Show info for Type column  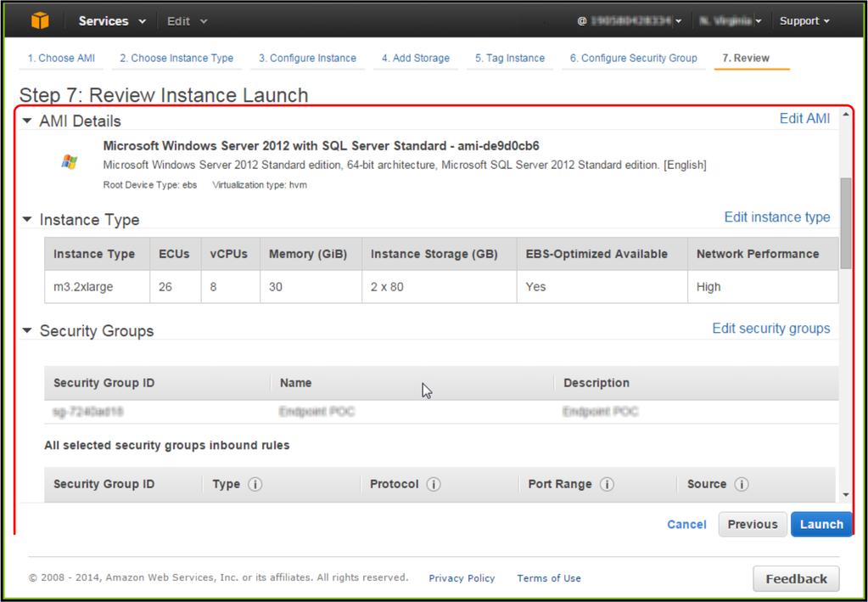pyautogui.click(x=255, y=484)
